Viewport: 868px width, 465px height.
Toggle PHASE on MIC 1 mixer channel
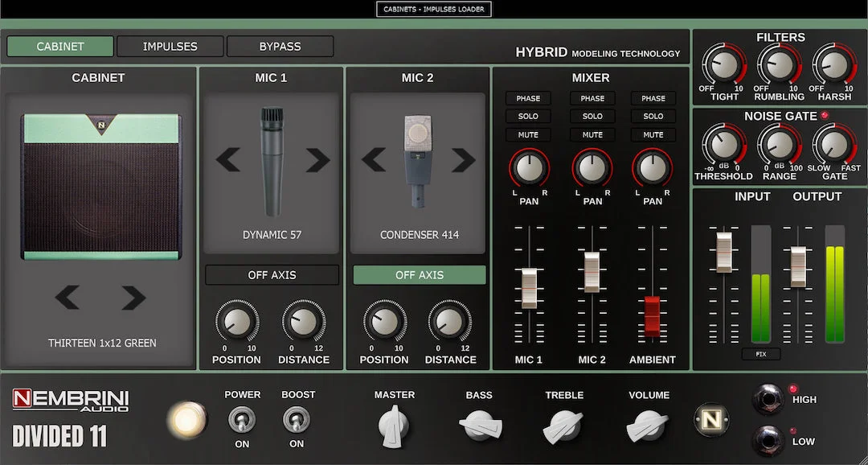(528, 99)
